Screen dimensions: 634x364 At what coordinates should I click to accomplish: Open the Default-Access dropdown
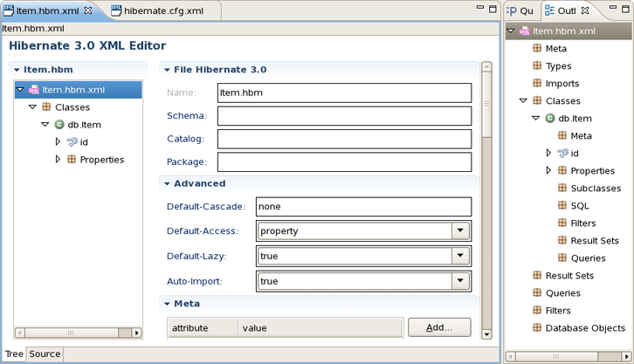(x=459, y=231)
